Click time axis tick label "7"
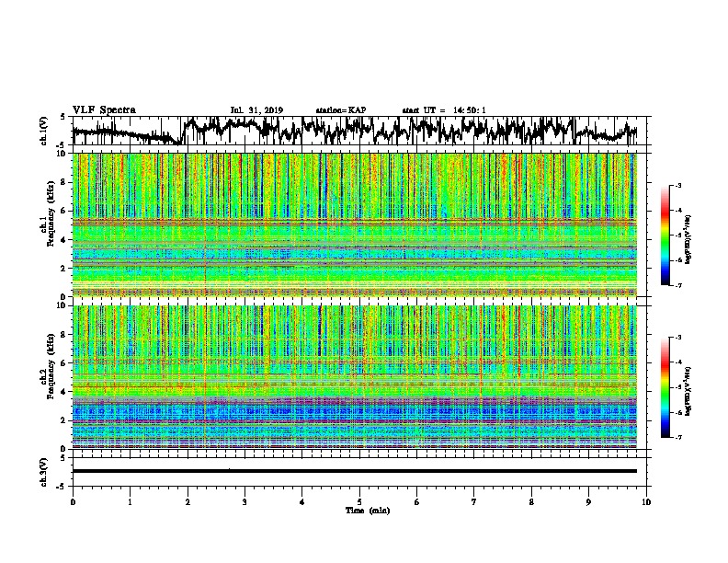Viewport: 728px width, 563px height. 474,502
